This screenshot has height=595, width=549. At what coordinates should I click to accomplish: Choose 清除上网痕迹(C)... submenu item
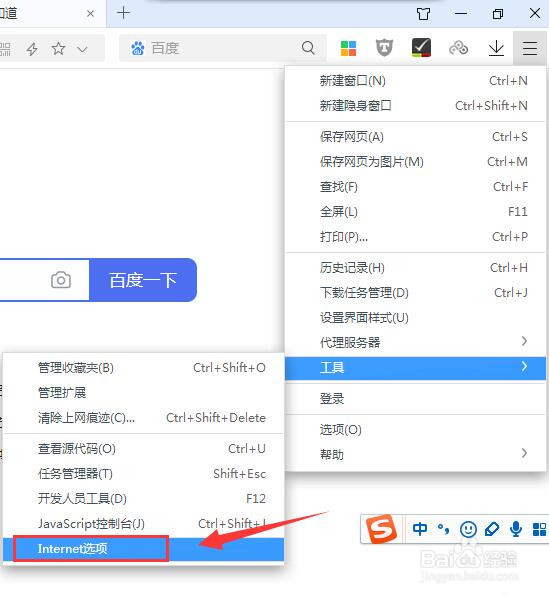click(x=143, y=418)
